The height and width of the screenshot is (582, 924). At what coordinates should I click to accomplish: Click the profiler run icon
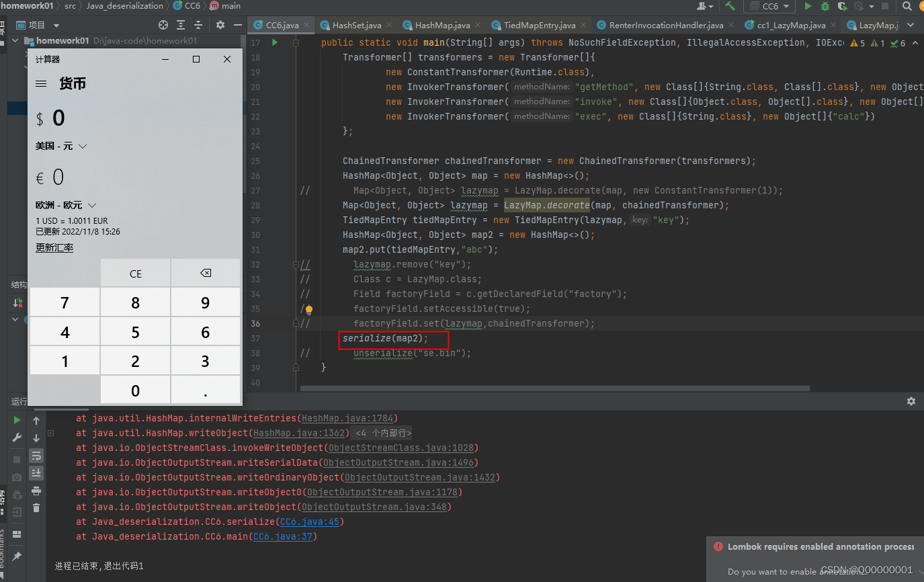click(858, 6)
